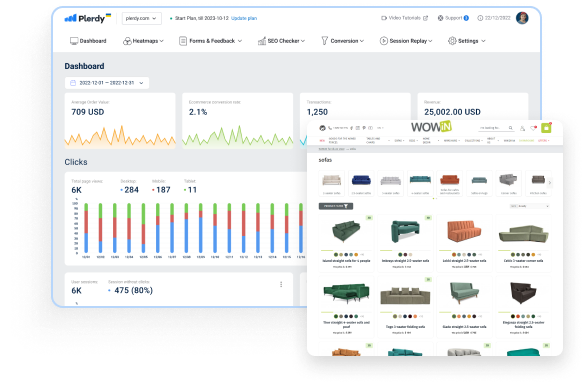
Task: Open the 2022-12-01 — 2022-12-31 date range picker
Action: (x=107, y=83)
